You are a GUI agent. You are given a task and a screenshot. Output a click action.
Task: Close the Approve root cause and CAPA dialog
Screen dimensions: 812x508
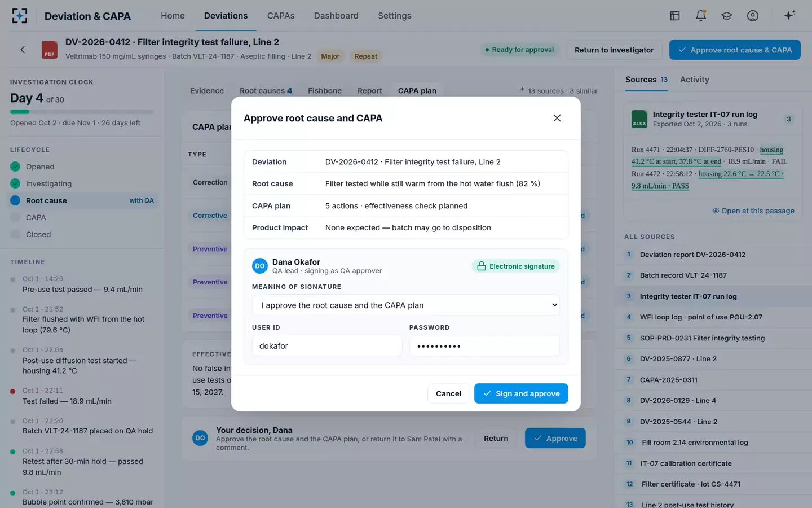click(557, 118)
